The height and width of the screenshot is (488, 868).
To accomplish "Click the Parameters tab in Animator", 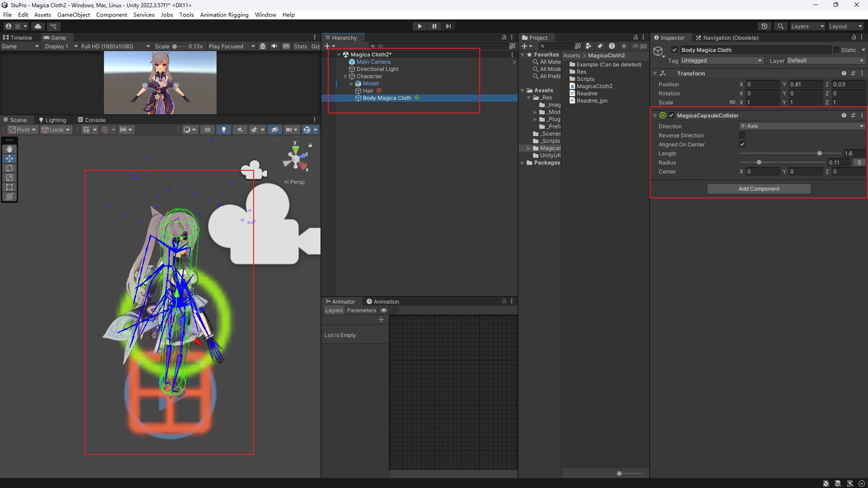I will pos(362,310).
